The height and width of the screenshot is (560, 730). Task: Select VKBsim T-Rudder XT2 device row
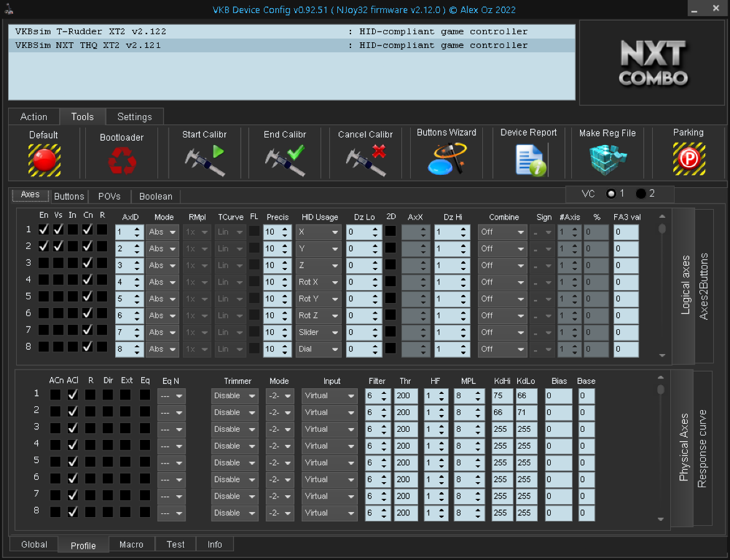292,32
